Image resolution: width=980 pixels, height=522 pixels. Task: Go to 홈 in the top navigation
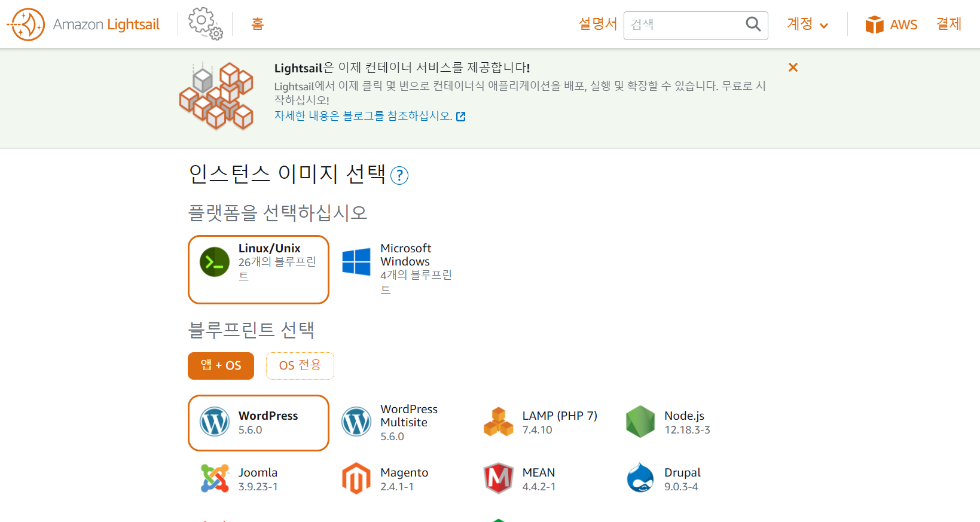257,24
